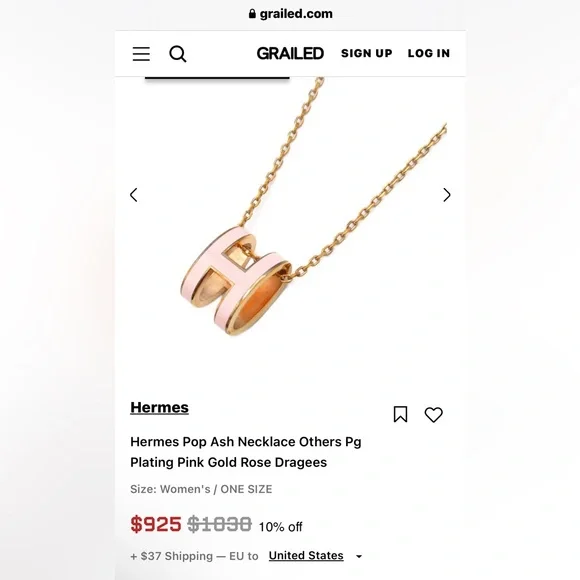Click the 10% off discount label
This screenshot has height=580, width=580.
point(280,526)
